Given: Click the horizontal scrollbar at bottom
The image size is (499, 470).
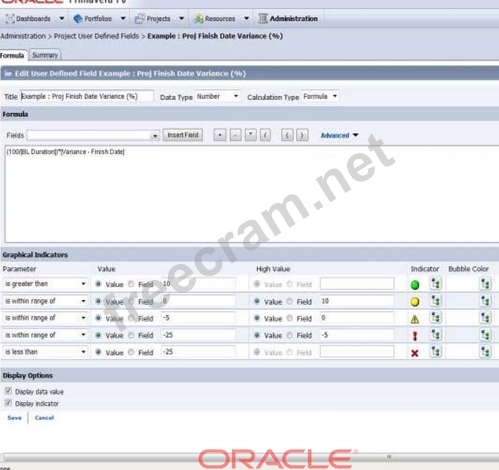Looking at the screenshot, I should (x=250, y=457).
